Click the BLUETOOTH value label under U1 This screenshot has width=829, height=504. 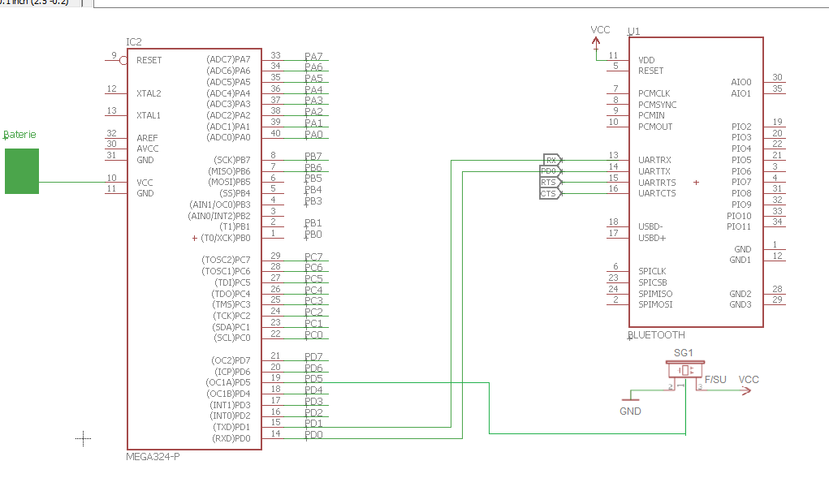[x=656, y=335]
